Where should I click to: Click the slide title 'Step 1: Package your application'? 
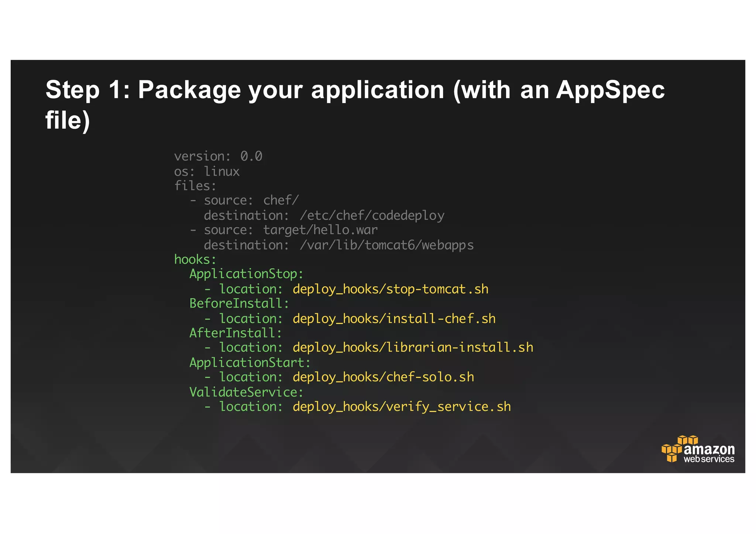click(x=355, y=105)
